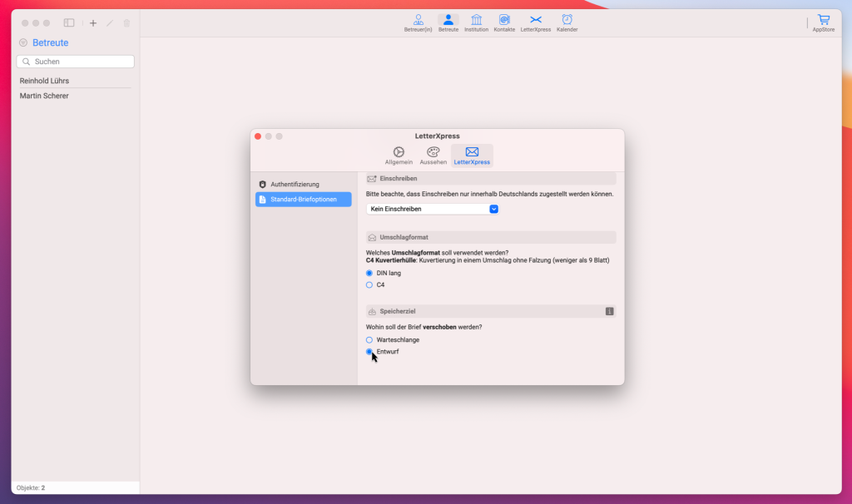This screenshot has width=852, height=504.
Task: Click the pencil edit icon
Action: click(x=110, y=22)
